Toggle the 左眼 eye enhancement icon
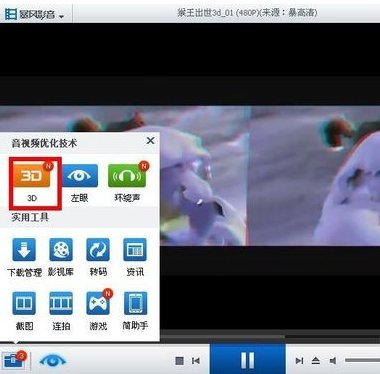The width and height of the screenshot is (380, 374). (x=79, y=175)
